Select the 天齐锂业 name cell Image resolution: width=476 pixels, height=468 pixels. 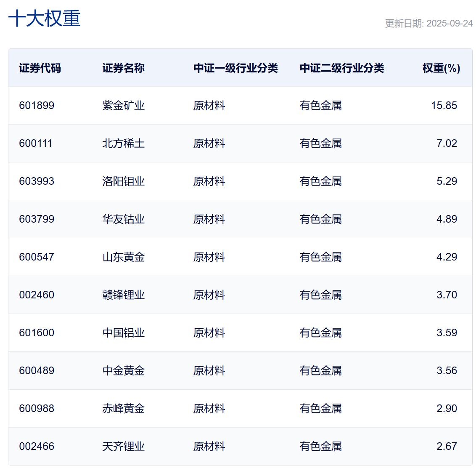pos(123,447)
